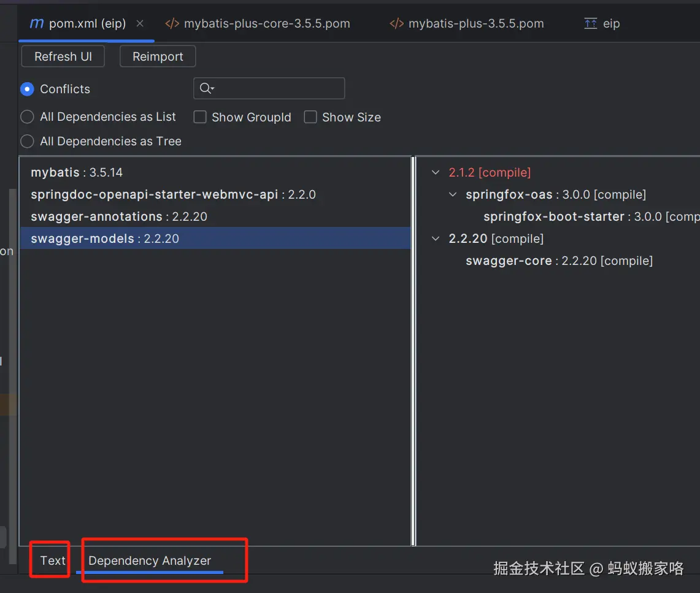The image size is (700, 593).
Task: Select the red 2.1.2 [compile] entry
Action: point(490,172)
